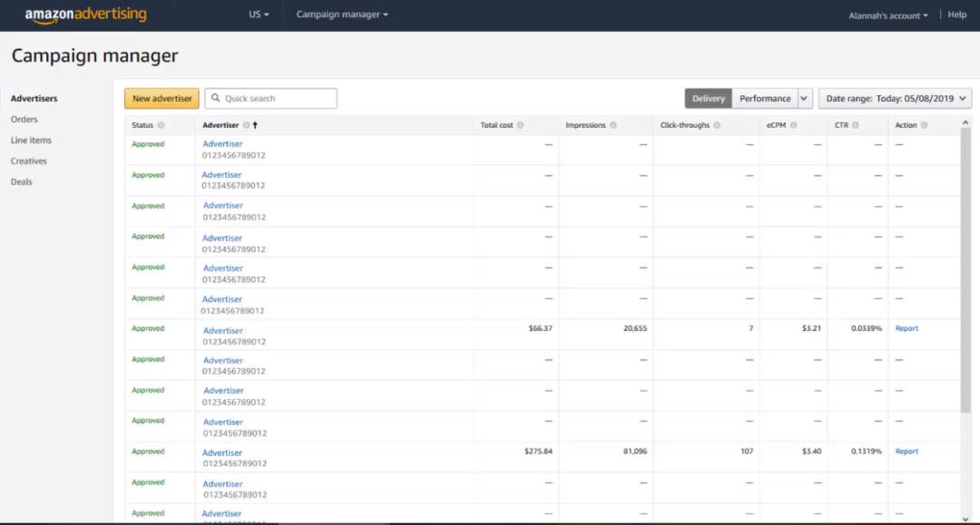Screen dimensions: 980x525
Task: Click the 20,655 impressions cell
Action: click(x=635, y=327)
